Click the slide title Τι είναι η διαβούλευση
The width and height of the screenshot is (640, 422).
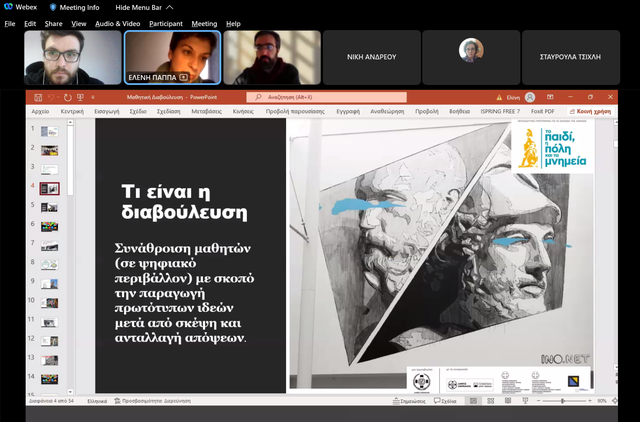(x=184, y=202)
